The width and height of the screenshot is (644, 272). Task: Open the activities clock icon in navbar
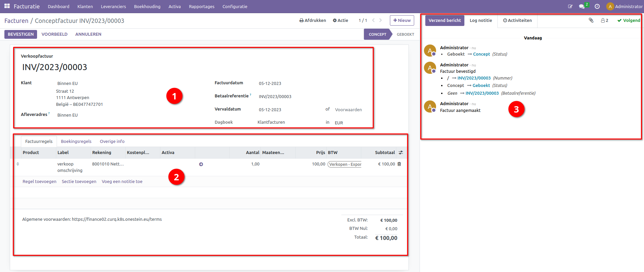coord(597,6)
